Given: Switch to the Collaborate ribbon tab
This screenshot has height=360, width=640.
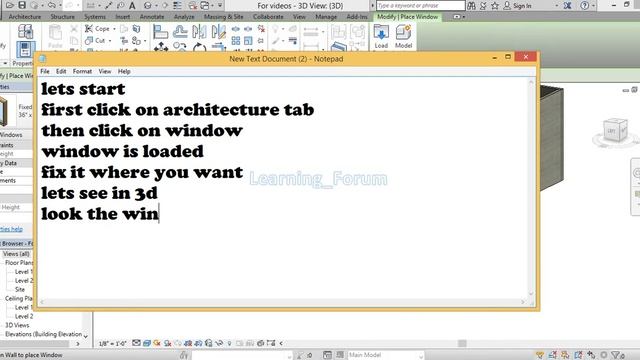Looking at the screenshot, I should coord(268,17).
